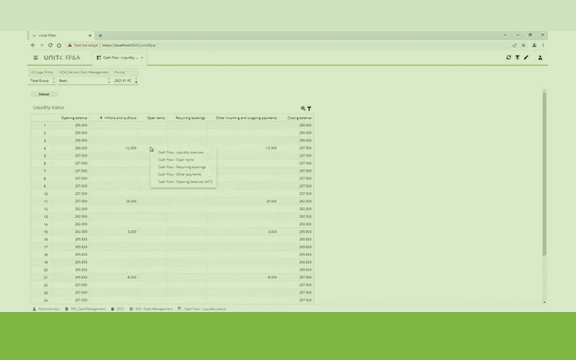This screenshot has width=576, height=360.
Task: Expand the Inflows and outflows column arrow
Action: coord(101,118)
